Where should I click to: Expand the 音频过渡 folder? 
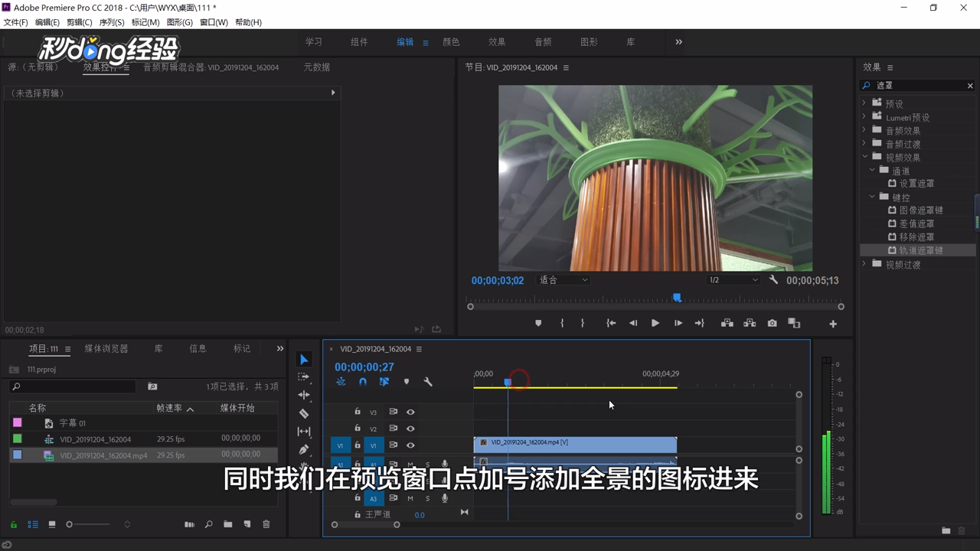864,144
